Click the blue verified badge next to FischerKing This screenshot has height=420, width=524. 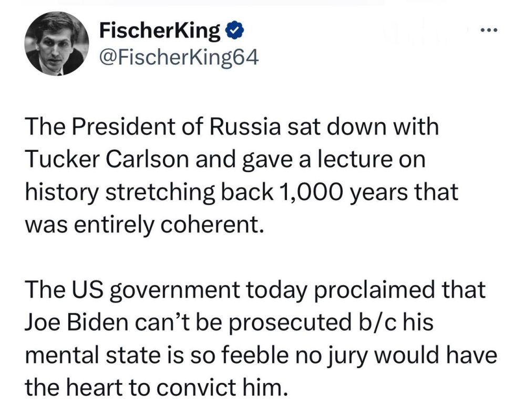[x=235, y=30]
